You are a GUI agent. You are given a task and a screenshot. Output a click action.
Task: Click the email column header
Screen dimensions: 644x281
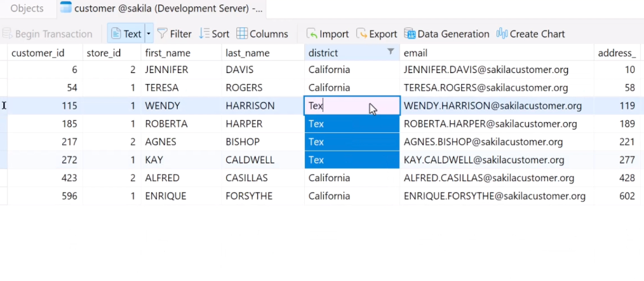[415, 53]
